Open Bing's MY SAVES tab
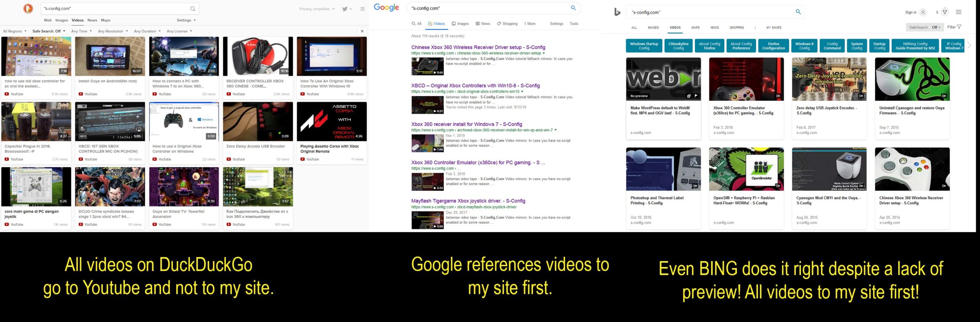 (774, 28)
